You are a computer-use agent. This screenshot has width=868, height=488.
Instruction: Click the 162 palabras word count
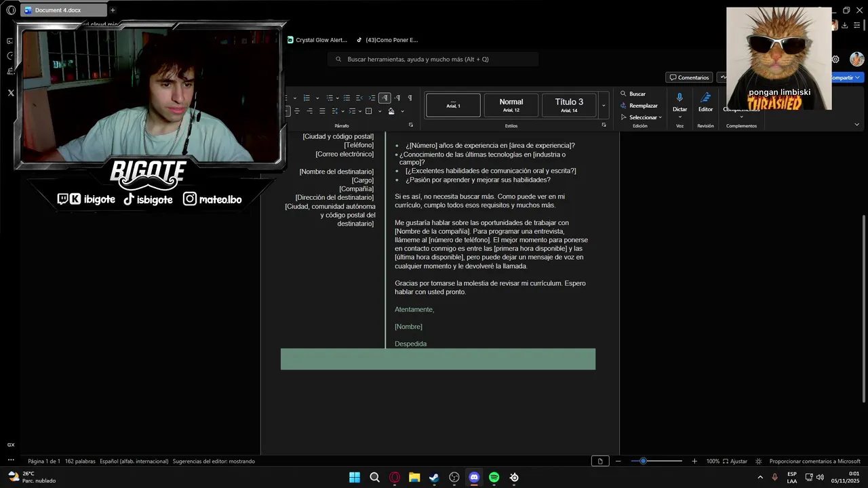pyautogui.click(x=80, y=462)
